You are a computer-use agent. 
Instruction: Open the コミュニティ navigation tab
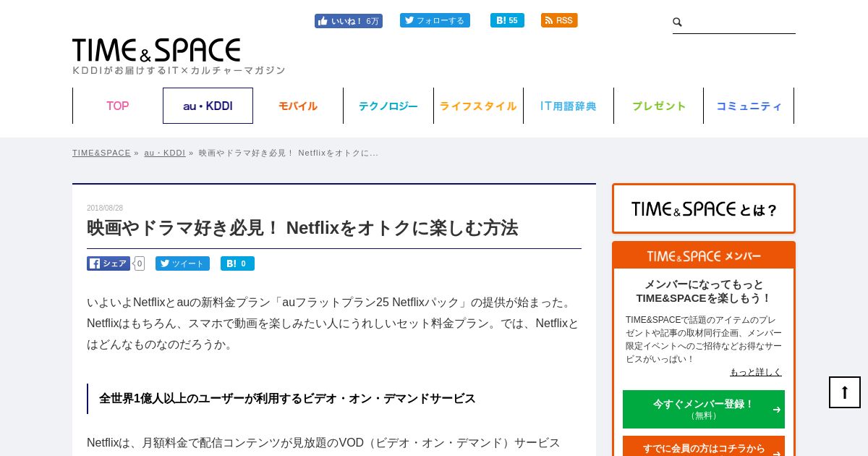[x=749, y=106]
